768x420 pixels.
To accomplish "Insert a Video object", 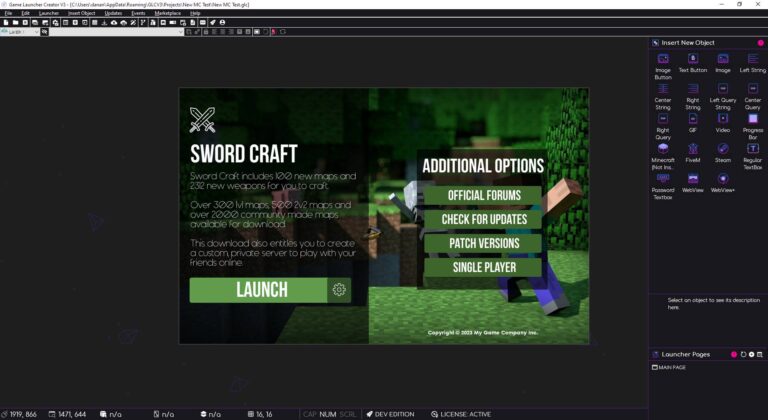I will point(722,123).
